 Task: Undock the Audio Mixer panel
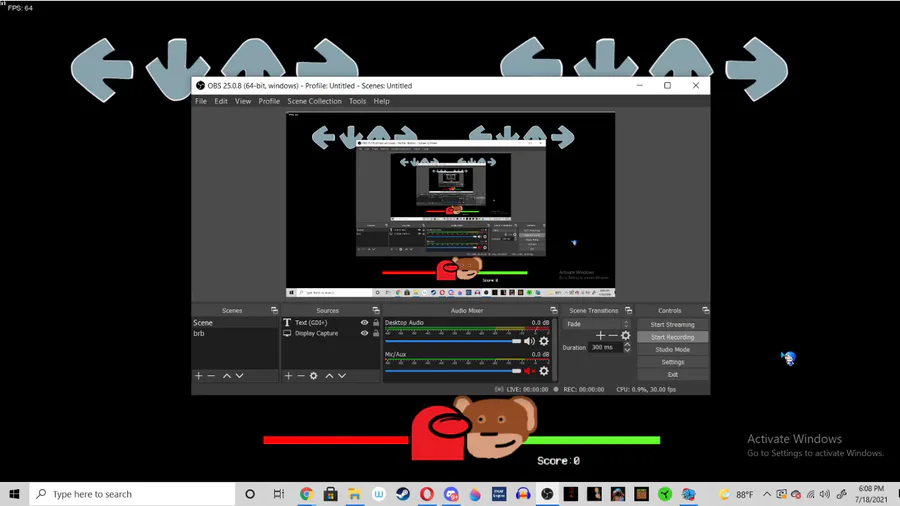click(x=554, y=310)
